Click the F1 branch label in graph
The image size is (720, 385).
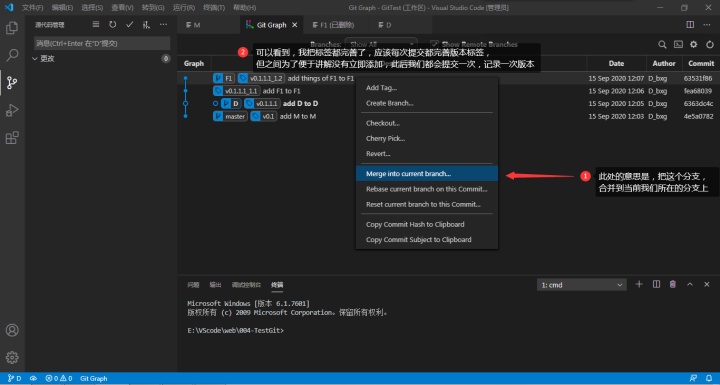click(x=224, y=79)
